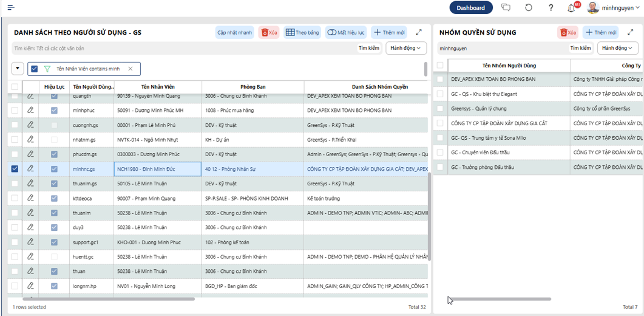Screen dimensions: 644x316
Task: Edit the quangth row with pencil icon
Action: [x=30, y=96]
